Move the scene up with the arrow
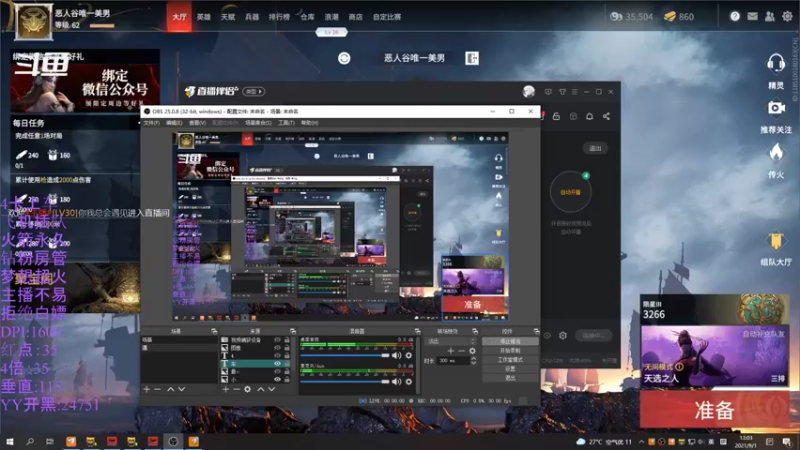Screen dimensions: 800x450 [x=170, y=389]
